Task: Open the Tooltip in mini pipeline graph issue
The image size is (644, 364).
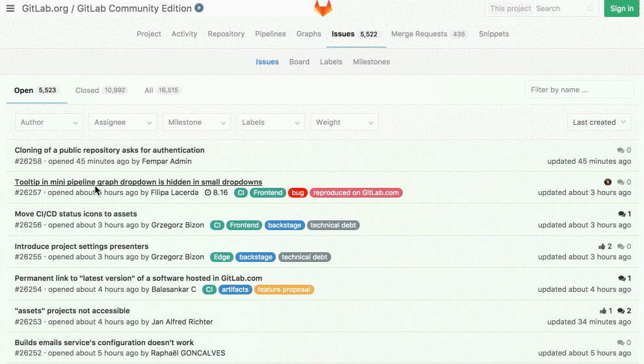Action: [139, 182]
